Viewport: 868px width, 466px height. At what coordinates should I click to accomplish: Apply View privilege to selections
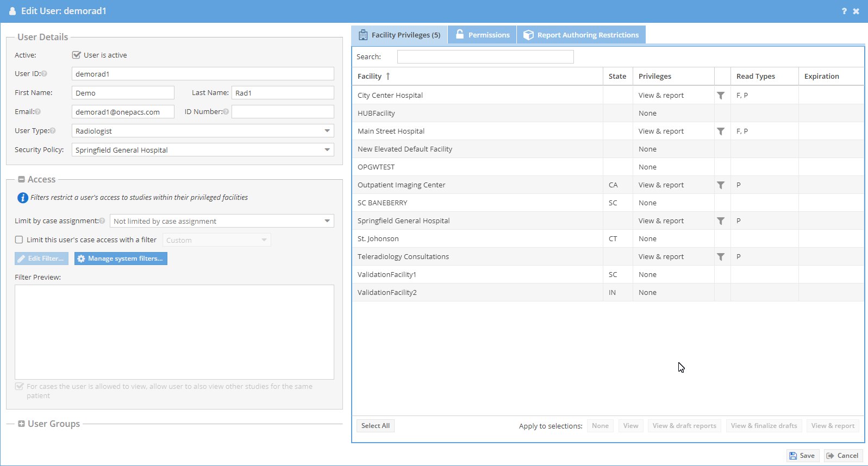pyautogui.click(x=631, y=426)
